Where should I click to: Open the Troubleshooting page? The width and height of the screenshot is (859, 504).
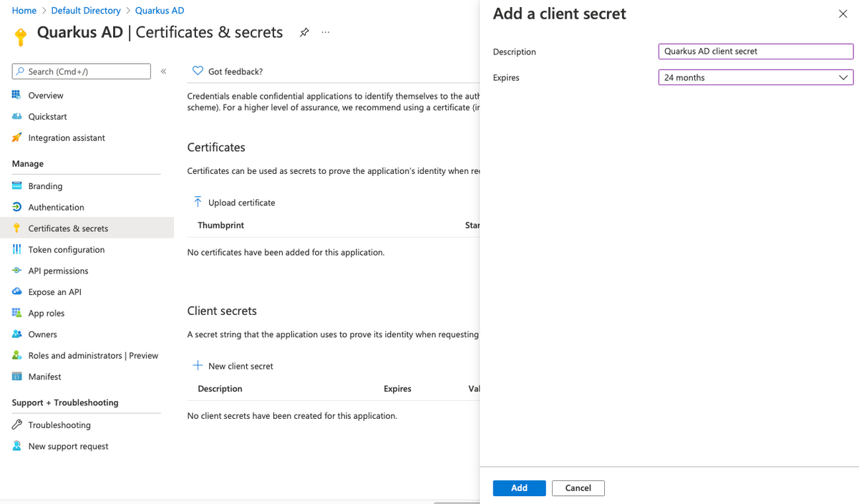click(59, 425)
